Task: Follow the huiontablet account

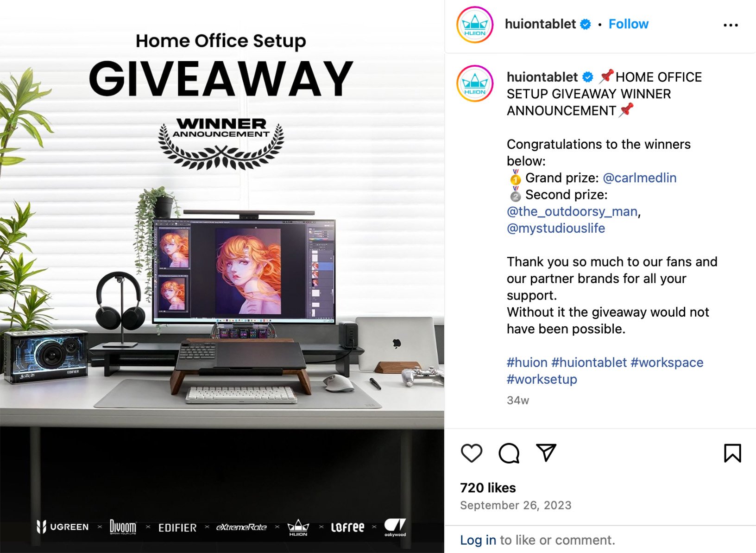Action: pyautogui.click(x=628, y=24)
